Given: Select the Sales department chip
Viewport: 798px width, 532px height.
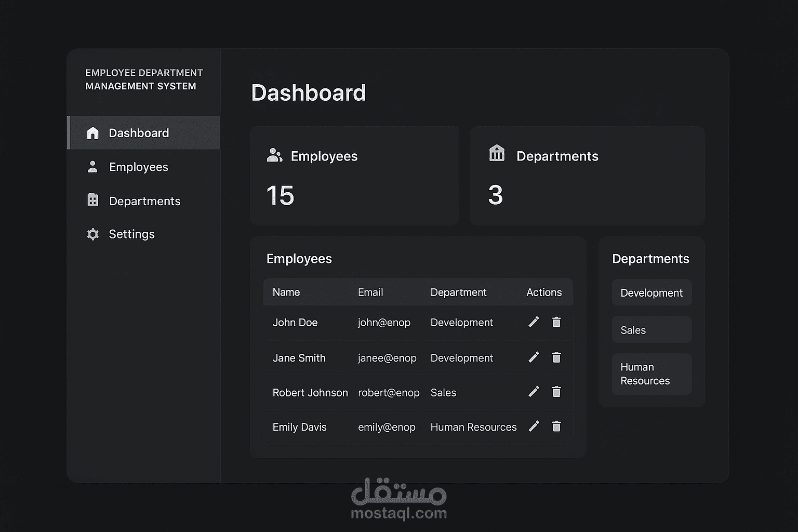Looking at the screenshot, I should (x=651, y=329).
